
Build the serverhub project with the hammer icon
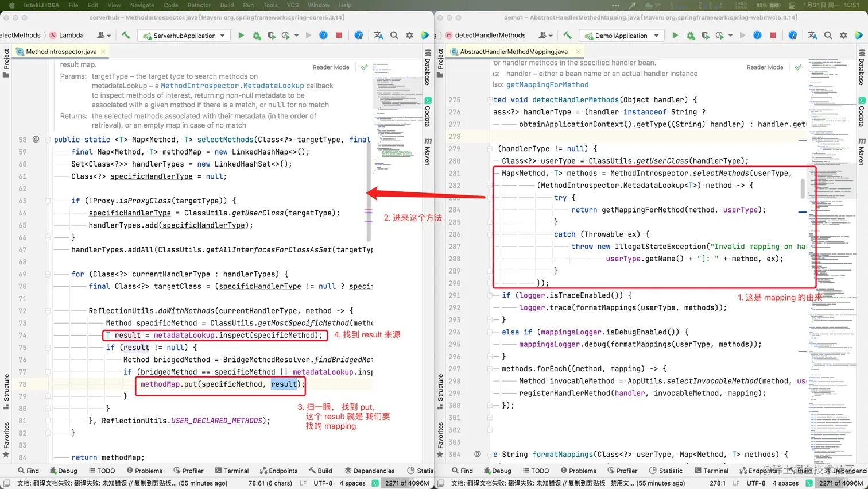tap(126, 36)
